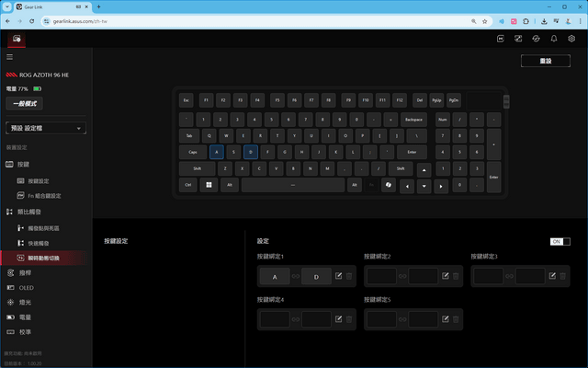This screenshot has width=588, height=368.
Task: Click the screen icon beside the macro icon
Action: 518,39
